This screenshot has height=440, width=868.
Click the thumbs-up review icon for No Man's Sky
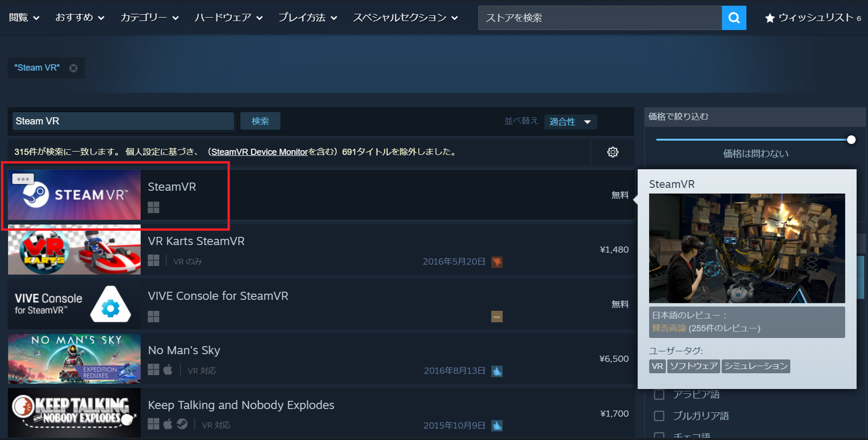(497, 371)
